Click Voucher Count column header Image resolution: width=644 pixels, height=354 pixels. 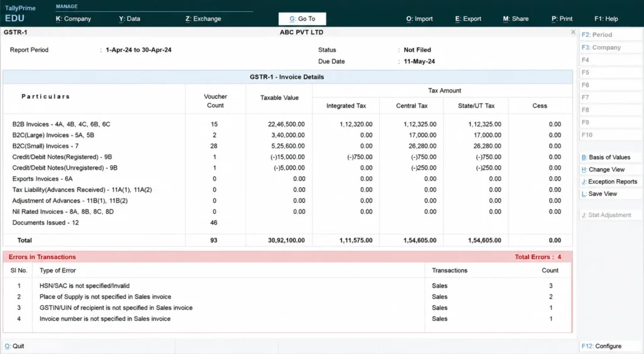(x=215, y=101)
